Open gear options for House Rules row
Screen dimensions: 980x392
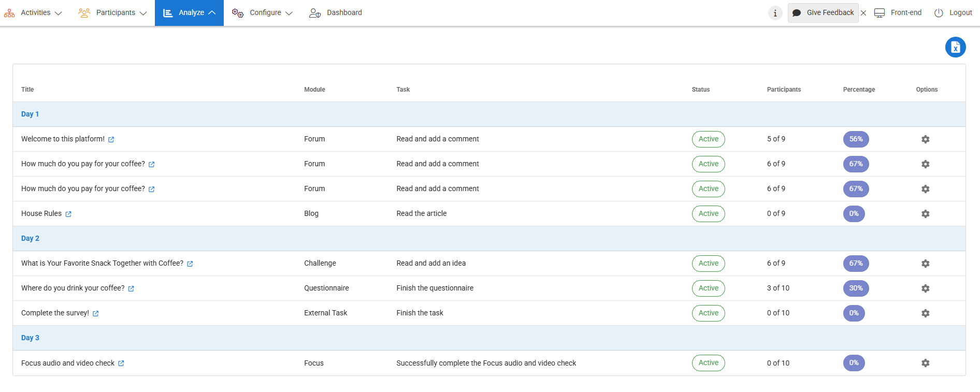click(925, 214)
